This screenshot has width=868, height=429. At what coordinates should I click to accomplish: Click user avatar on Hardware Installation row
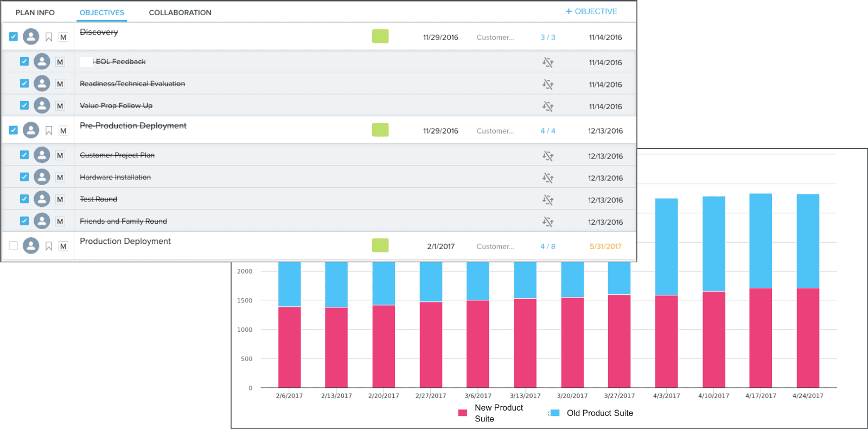pyautogui.click(x=42, y=177)
